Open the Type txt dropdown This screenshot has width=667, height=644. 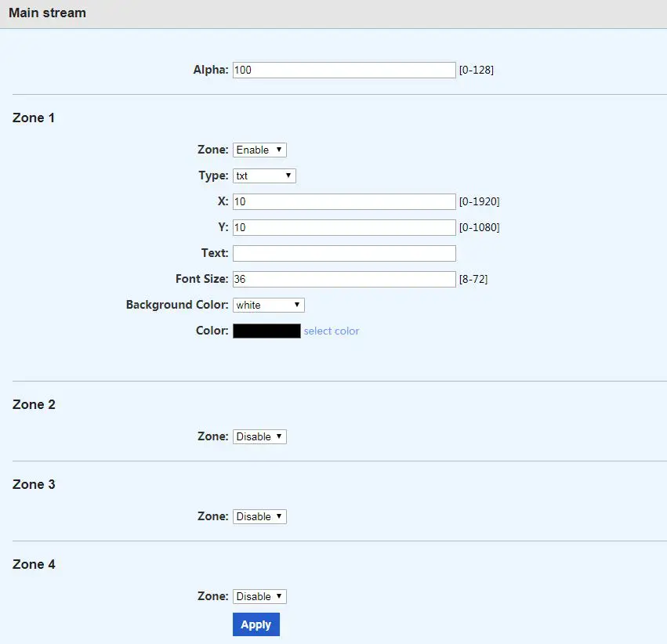[x=264, y=176]
